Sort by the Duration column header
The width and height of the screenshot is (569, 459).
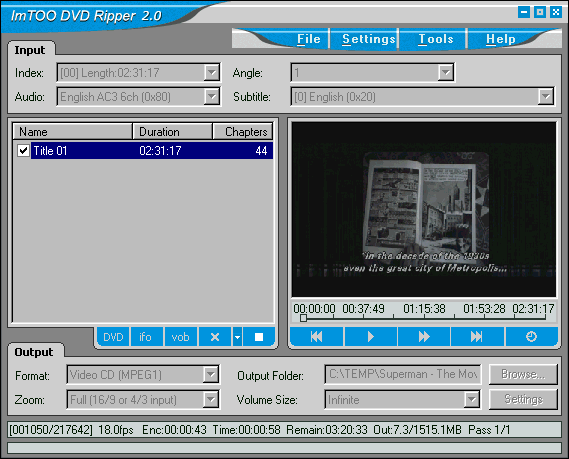(172, 131)
